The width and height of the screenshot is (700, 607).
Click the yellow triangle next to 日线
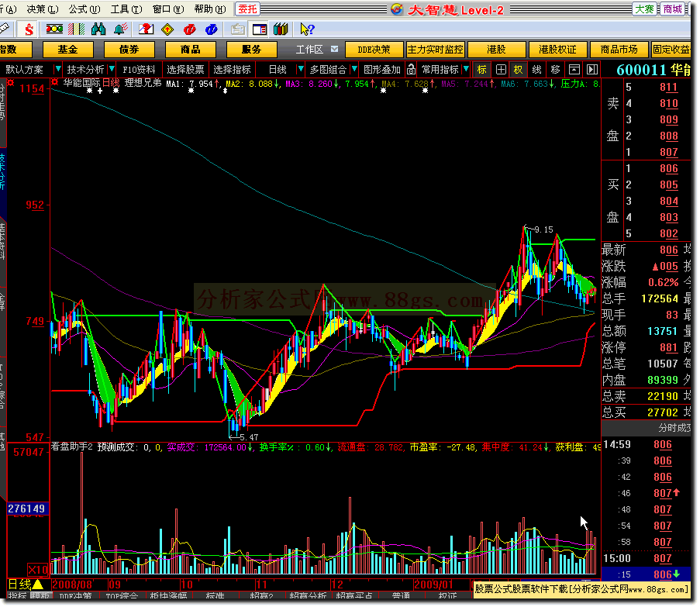pos(38,584)
